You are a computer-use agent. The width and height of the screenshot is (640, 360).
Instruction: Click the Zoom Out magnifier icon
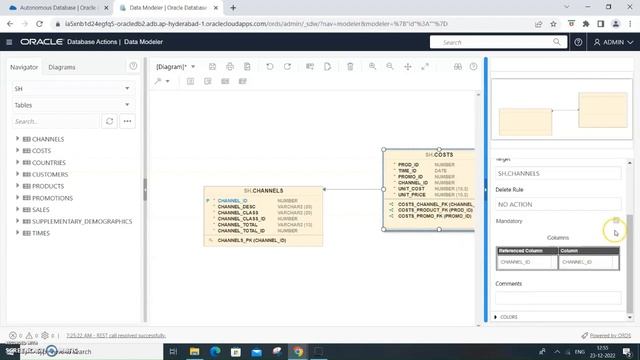[x=390, y=67]
